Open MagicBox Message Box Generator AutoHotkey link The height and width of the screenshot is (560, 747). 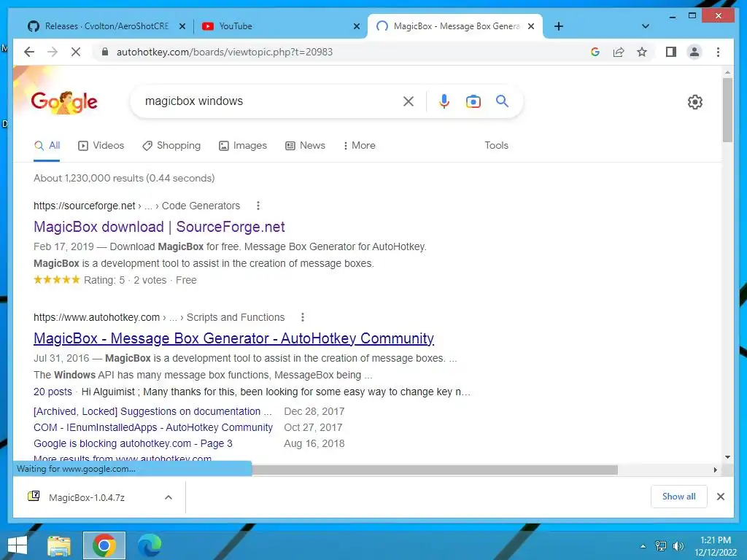pyautogui.click(x=233, y=338)
